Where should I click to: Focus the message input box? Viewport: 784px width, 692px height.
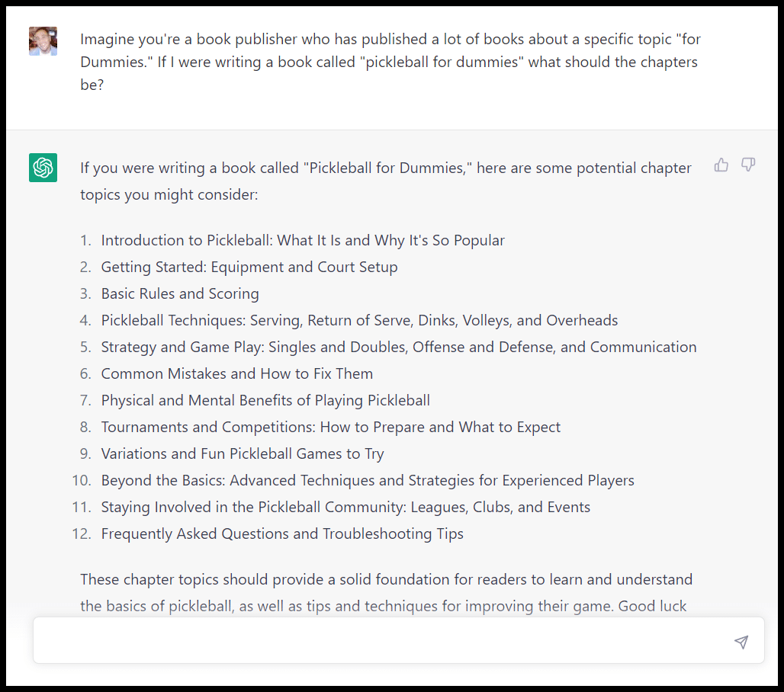[381, 641]
